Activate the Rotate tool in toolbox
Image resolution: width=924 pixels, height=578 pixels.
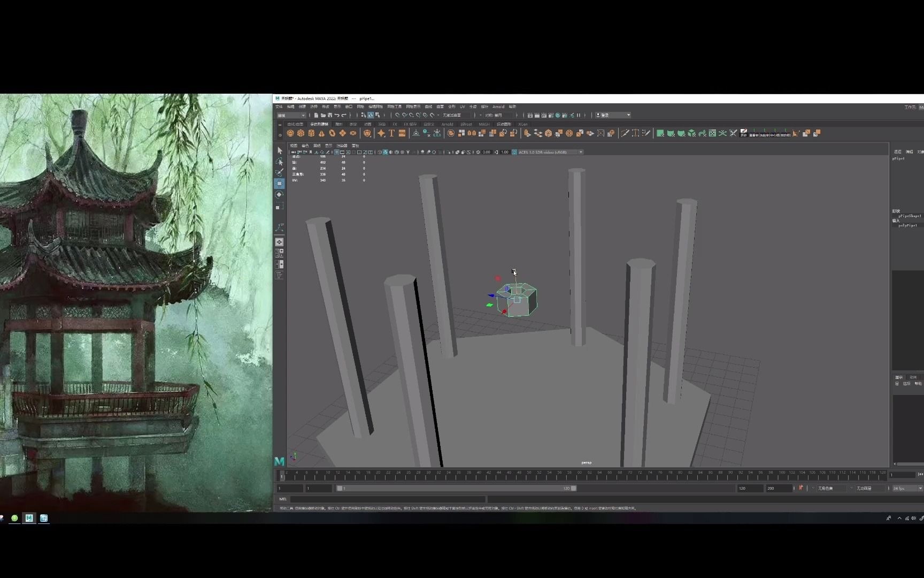pyautogui.click(x=279, y=194)
